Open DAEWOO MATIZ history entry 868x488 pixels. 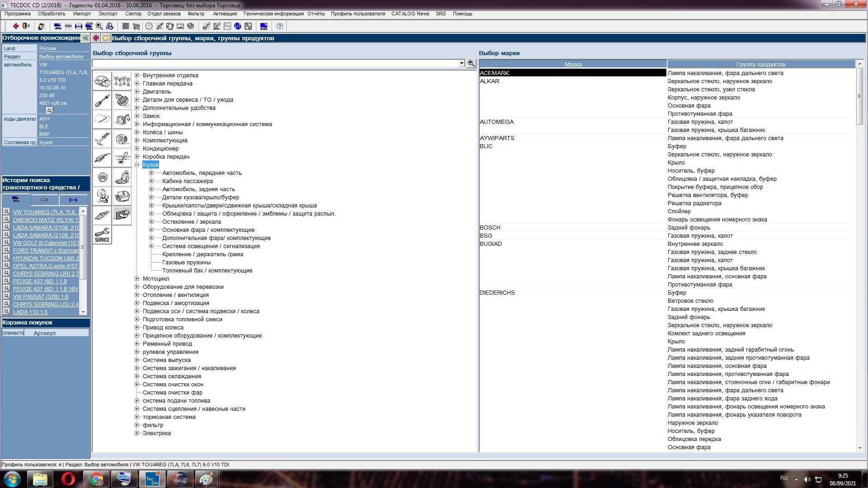46,220
